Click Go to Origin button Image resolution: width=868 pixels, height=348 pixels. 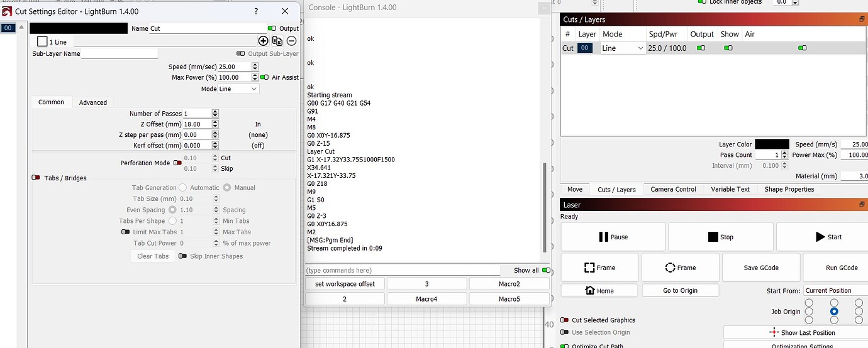click(x=680, y=290)
